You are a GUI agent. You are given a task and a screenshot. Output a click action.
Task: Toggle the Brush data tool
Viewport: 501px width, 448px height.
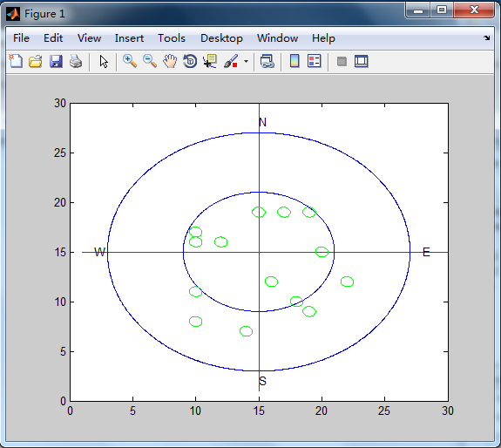pos(231,61)
